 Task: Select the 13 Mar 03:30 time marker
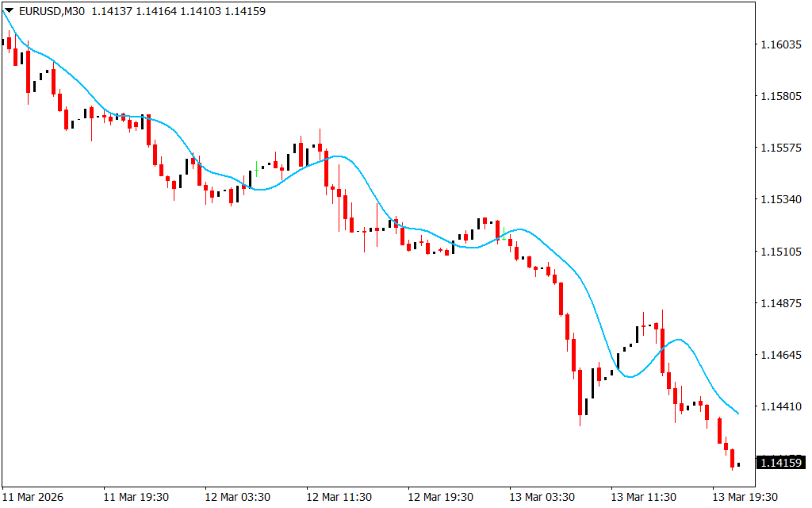(542, 497)
